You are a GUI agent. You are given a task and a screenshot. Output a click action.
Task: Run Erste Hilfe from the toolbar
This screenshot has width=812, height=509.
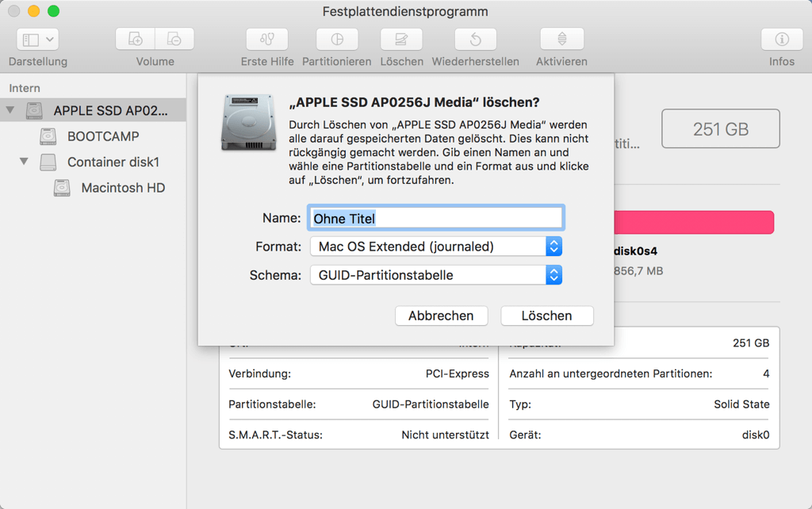[x=267, y=40]
